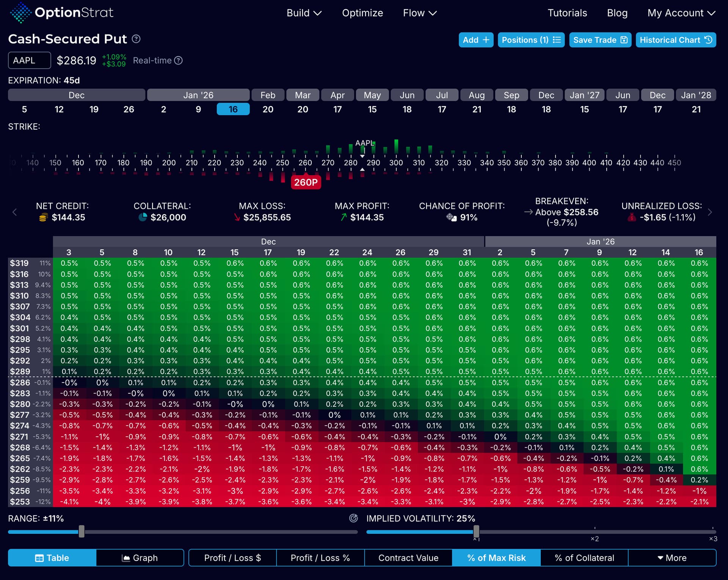Viewport: 728px width, 580px height.
Task: Go to the Tutorials page
Action: 567,13
